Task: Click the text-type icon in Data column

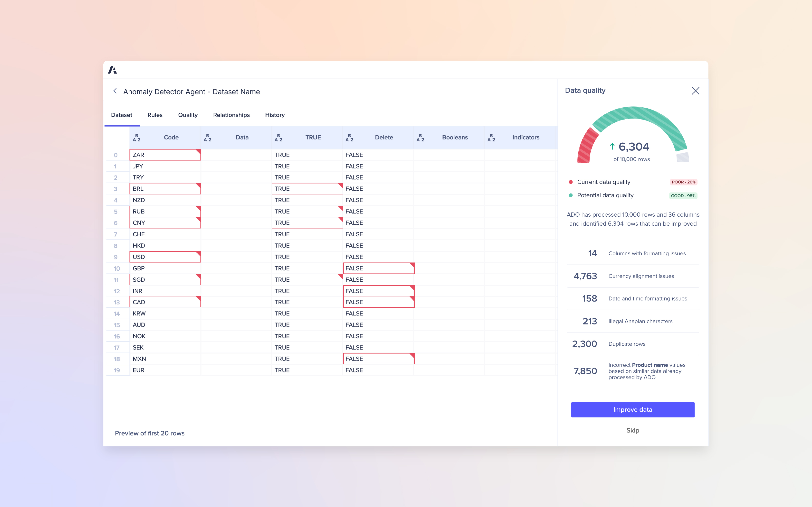Action: pyautogui.click(x=207, y=138)
